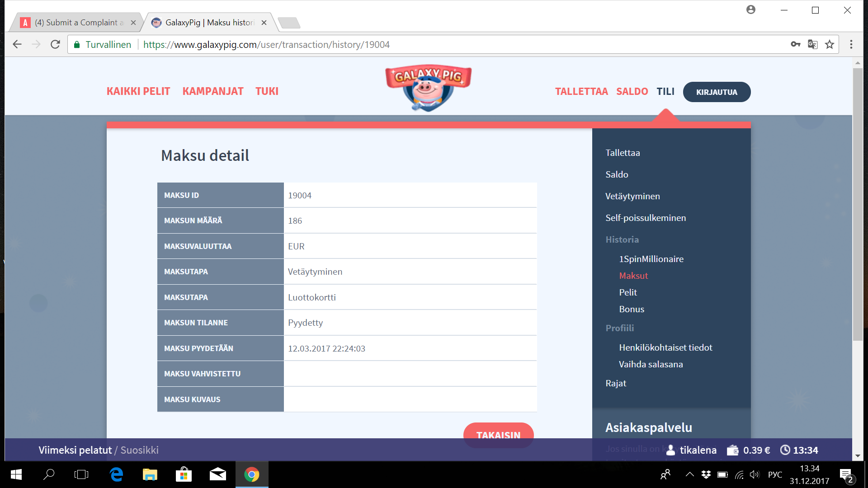
Task: Reload the GalaxyPig page
Action: click(55, 44)
